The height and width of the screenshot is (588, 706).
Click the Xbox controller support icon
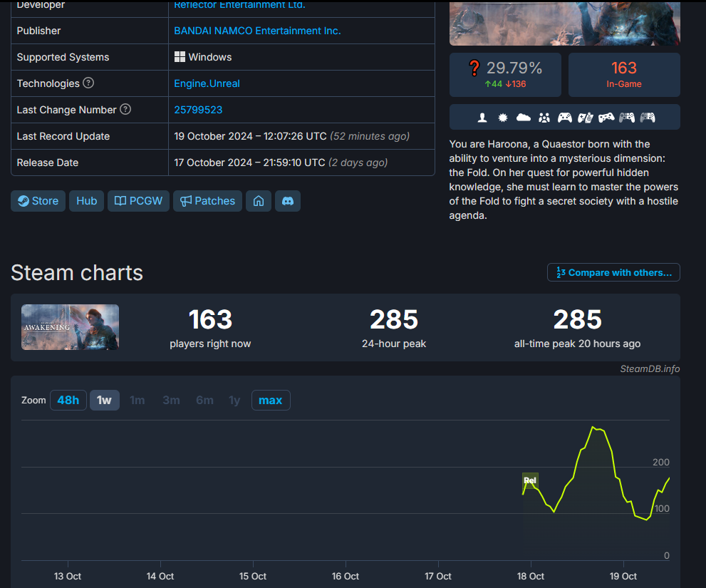click(x=565, y=118)
